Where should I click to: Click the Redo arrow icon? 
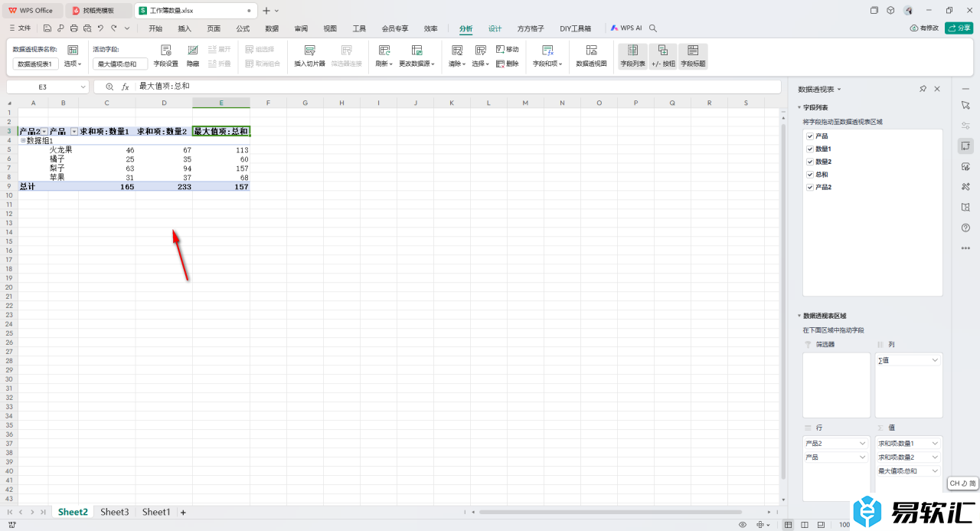click(x=114, y=28)
